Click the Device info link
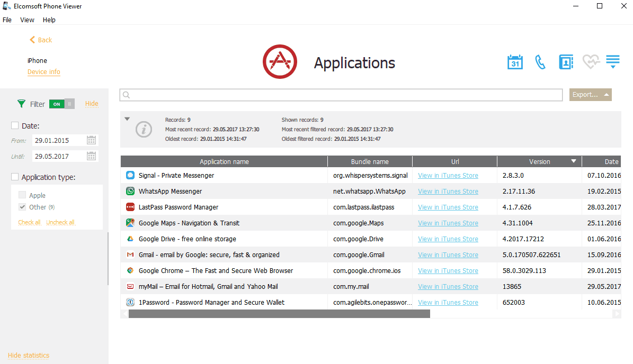Viewport: 633px width, 364px height. click(43, 72)
